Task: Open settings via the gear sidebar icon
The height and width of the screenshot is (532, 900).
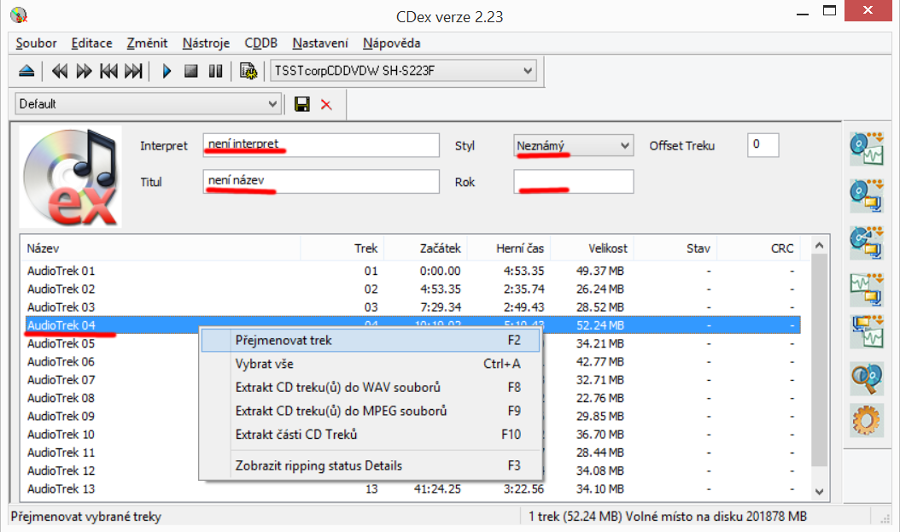Action: point(864,420)
